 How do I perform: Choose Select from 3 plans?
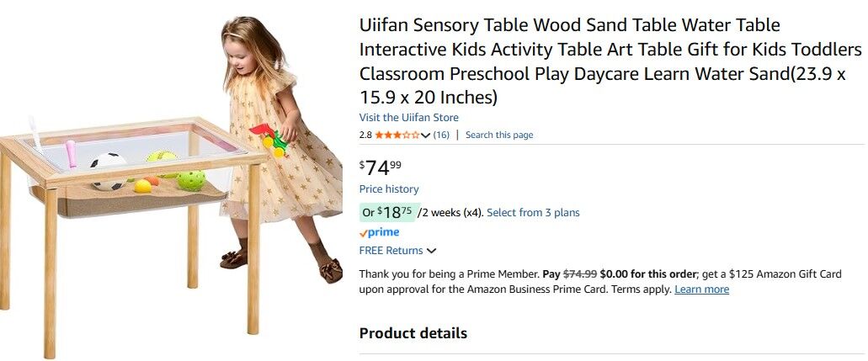click(x=533, y=212)
